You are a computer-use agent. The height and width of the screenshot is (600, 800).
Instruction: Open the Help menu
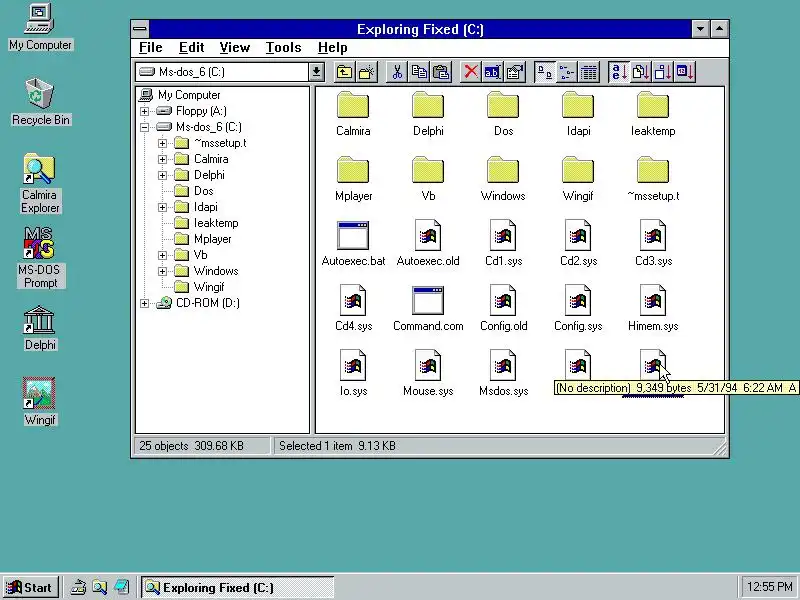[333, 47]
